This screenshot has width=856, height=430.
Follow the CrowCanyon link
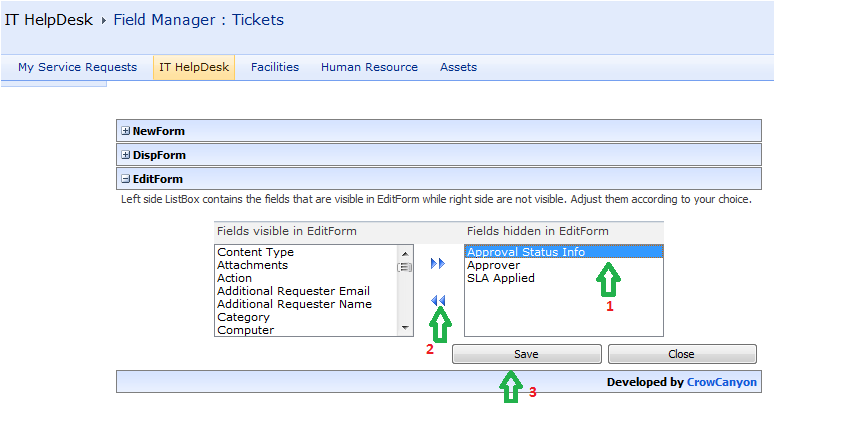click(x=722, y=382)
